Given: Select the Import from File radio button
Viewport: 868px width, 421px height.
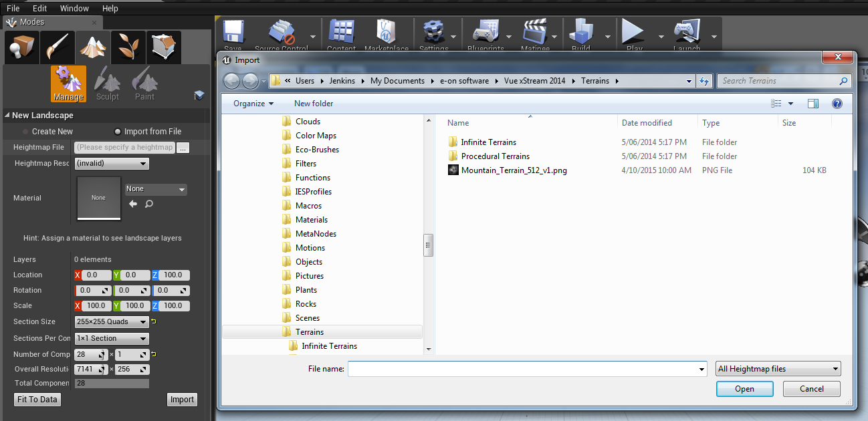Looking at the screenshot, I should pyautogui.click(x=118, y=132).
